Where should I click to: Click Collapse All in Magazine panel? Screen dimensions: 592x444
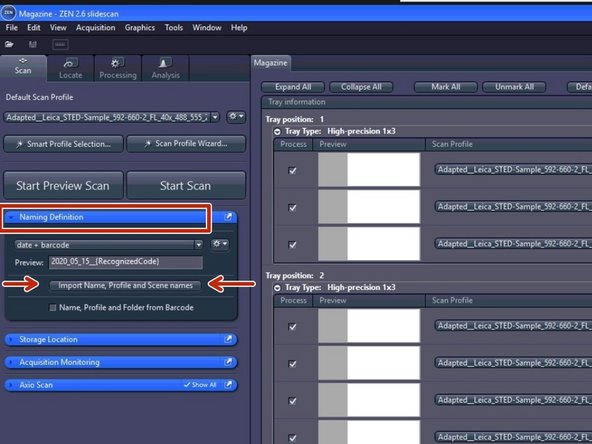[361, 87]
